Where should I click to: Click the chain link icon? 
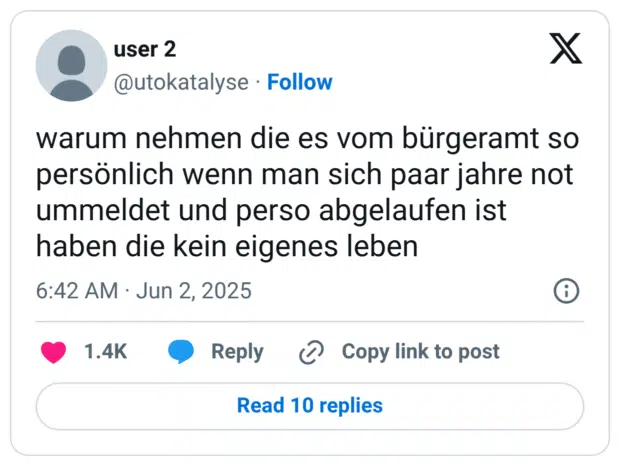[x=312, y=352]
